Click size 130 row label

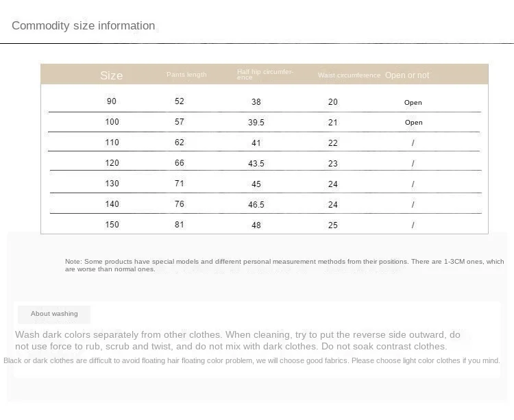tap(112, 183)
